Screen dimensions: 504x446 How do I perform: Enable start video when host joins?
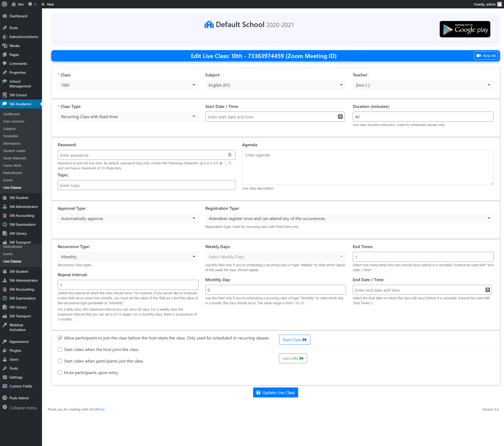[60, 349]
